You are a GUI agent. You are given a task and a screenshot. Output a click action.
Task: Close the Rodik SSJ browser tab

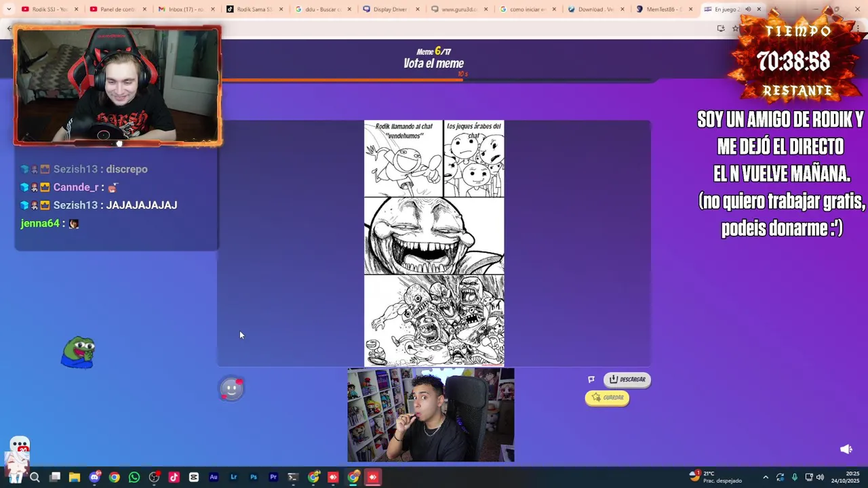(x=76, y=9)
